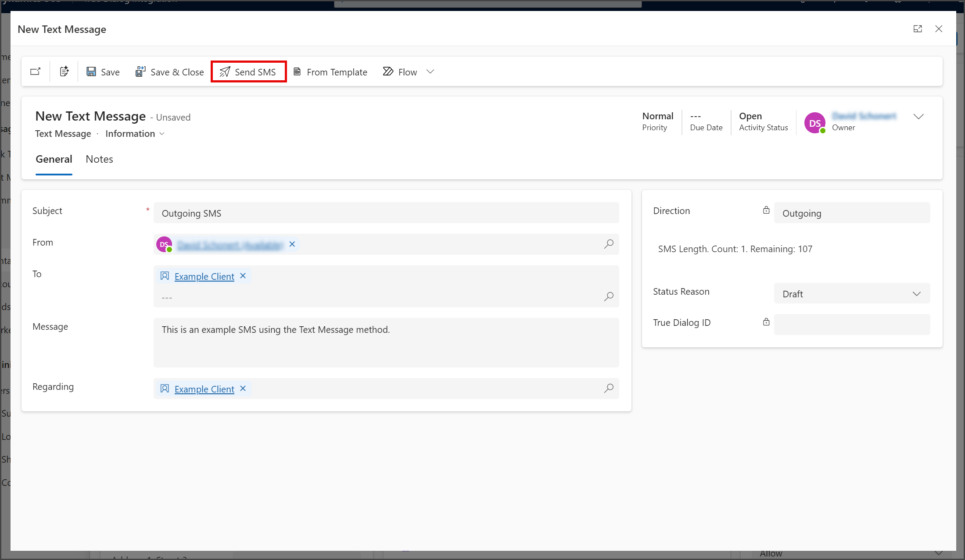Expand the header details chevron near Owner
Image resolution: width=965 pixels, height=560 pixels.
[x=918, y=117]
